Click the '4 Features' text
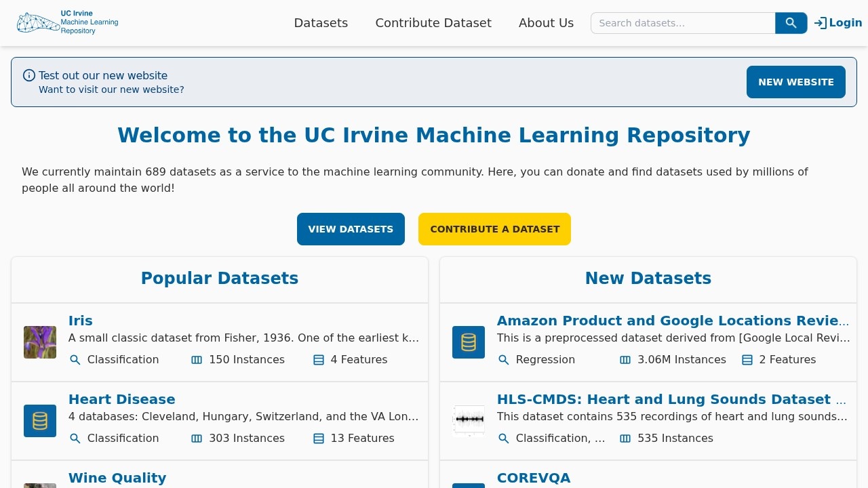868x488 pixels. [359, 360]
